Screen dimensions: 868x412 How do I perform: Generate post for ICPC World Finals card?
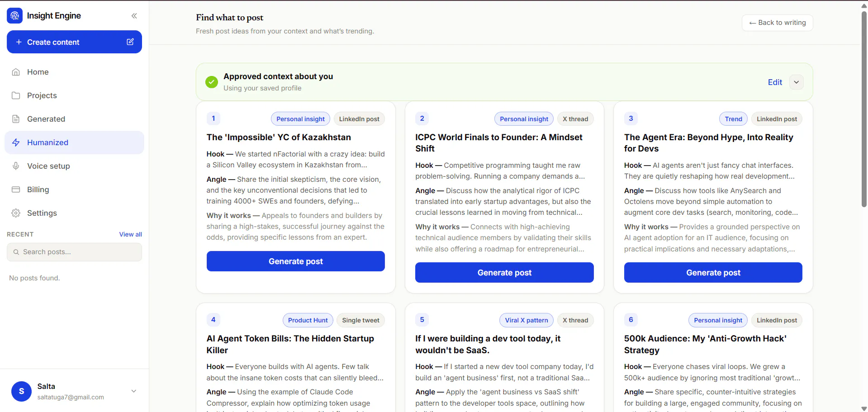click(x=504, y=273)
